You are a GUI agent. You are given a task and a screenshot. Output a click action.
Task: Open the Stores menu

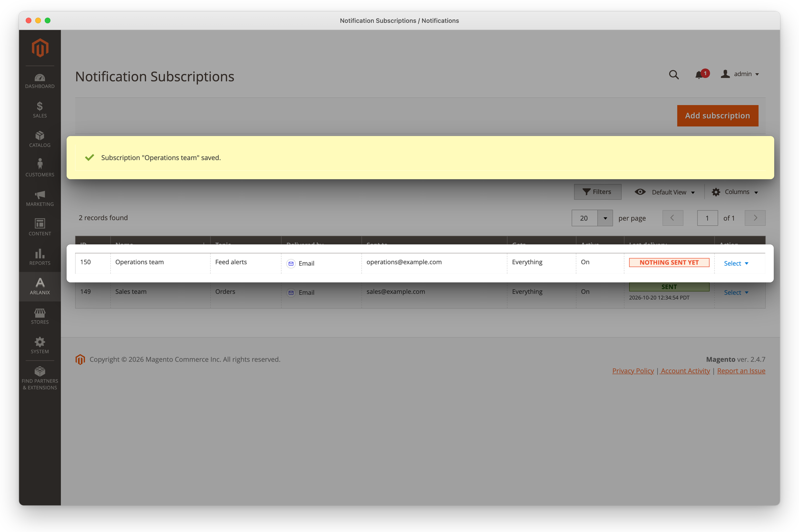click(x=40, y=316)
